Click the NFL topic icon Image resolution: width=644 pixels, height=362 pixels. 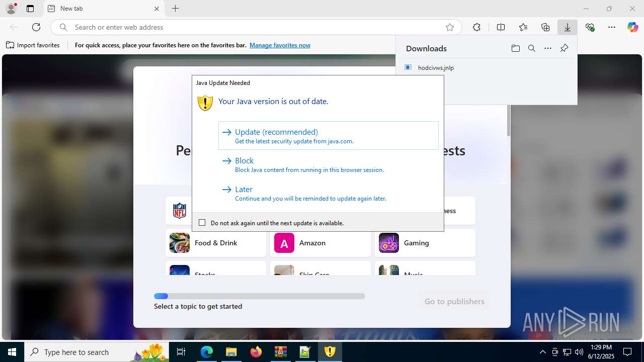click(x=179, y=211)
